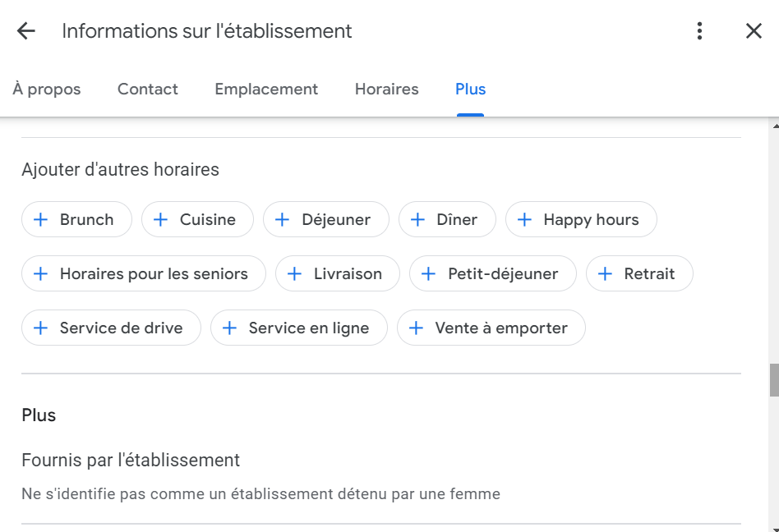Click the plus icon on Livraison
779x532 pixels.
tap(294, 274)
